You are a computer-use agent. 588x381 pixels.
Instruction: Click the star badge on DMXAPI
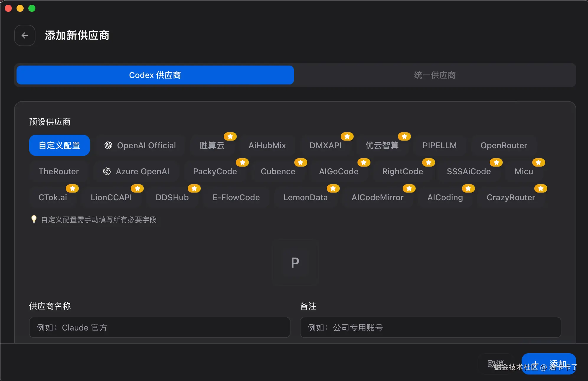click(347, 136)
